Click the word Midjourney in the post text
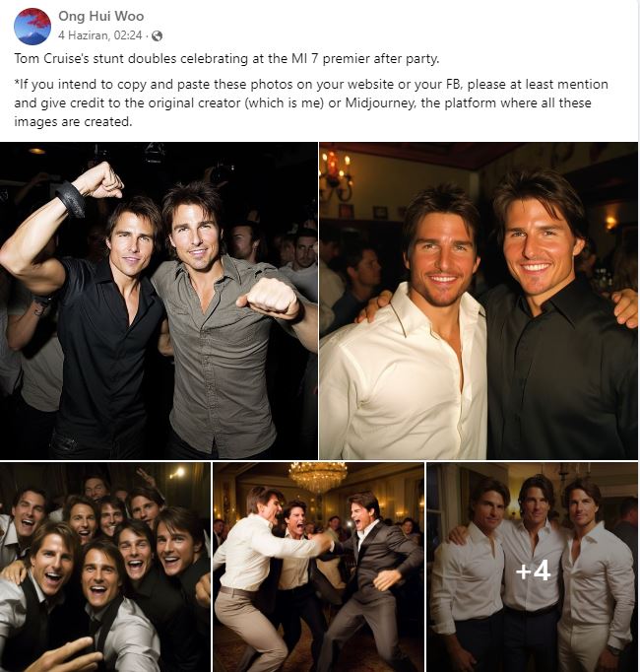 (x=380, y=103)
